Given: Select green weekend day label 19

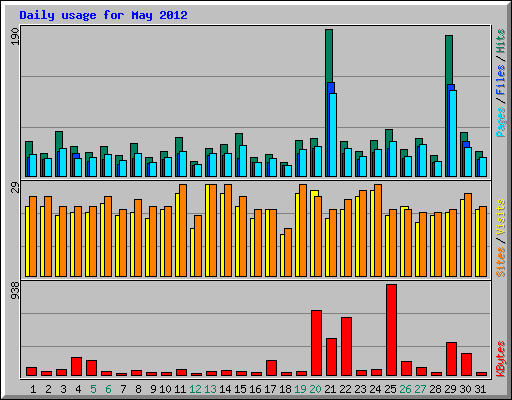Looking at the screenshot, I should (x=300, y=389).
